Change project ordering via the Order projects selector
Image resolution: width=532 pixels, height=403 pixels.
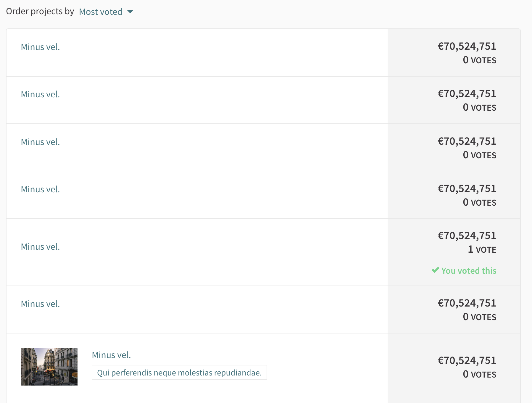(x=101, y=12)
